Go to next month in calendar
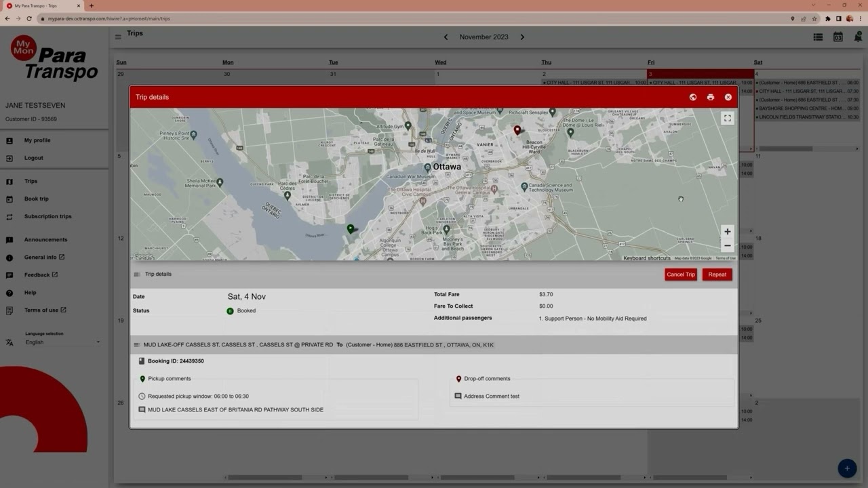This screenshot has height=488, width=868. click(522, 37)
